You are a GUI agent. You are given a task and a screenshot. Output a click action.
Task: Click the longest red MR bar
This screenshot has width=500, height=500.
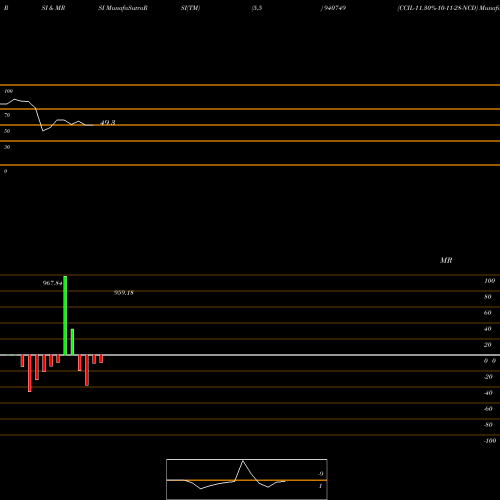[x=30, y=373]
